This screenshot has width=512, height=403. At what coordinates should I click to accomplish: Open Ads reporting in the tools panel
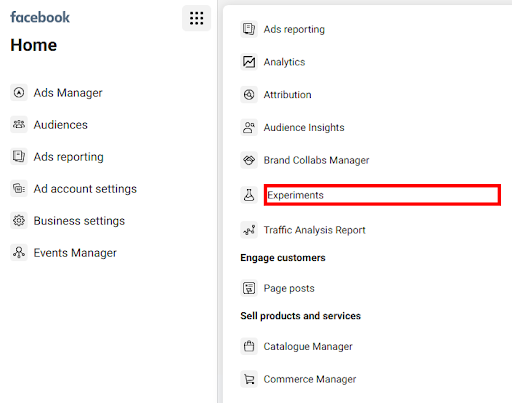tap(294, 29)
